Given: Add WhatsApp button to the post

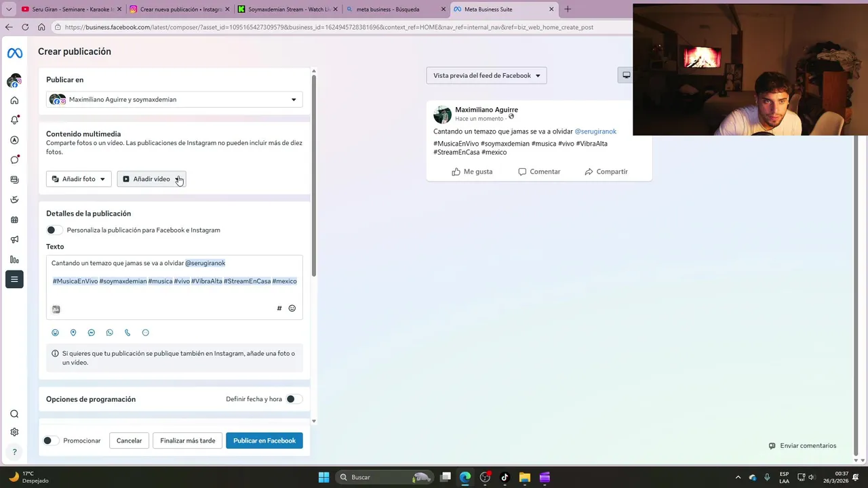Looking at the screenshot, I should click(x=110, y=333).
